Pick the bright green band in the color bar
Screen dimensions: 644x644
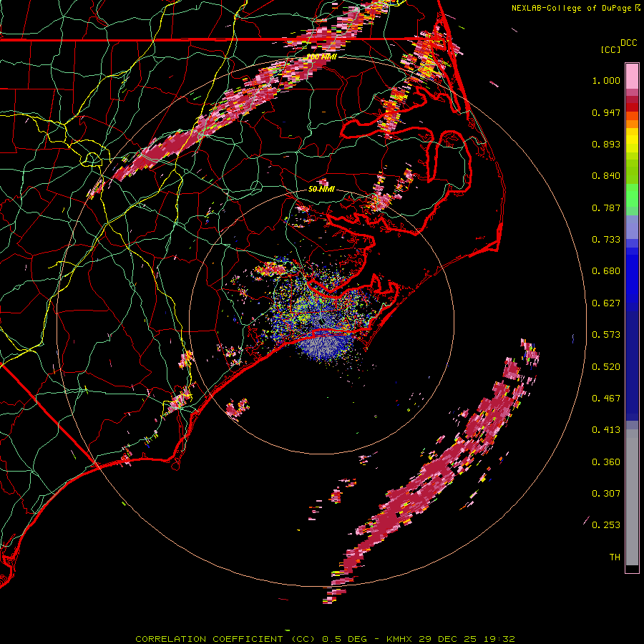(632, 195)
